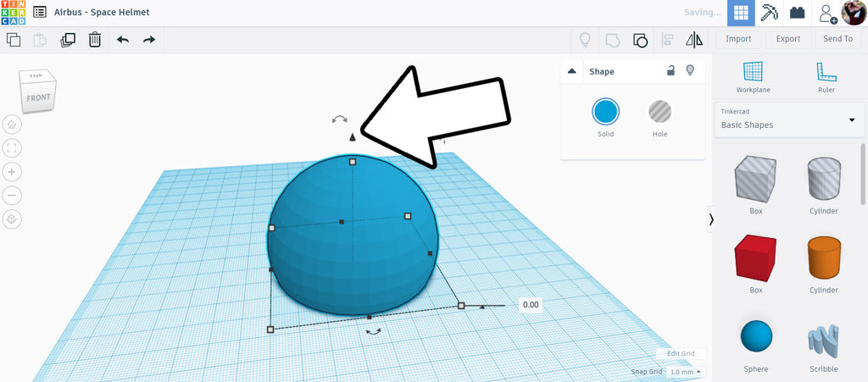Image resolution: width=868 pixels, height=382 pixels.
Task: Click the Ungroup shapes icon
Action: (640, 40)
